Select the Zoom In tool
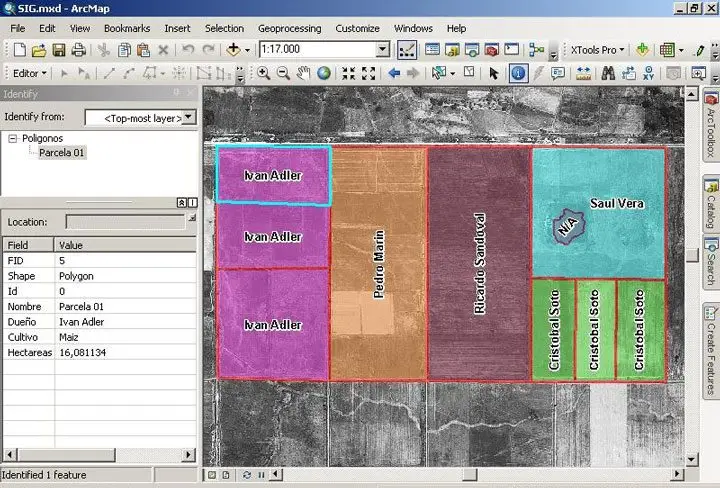Screen dimensions: 720x488 [264, 73]
